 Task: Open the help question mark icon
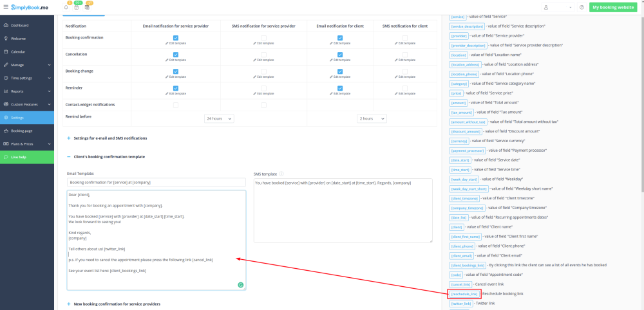click(582, 7)
